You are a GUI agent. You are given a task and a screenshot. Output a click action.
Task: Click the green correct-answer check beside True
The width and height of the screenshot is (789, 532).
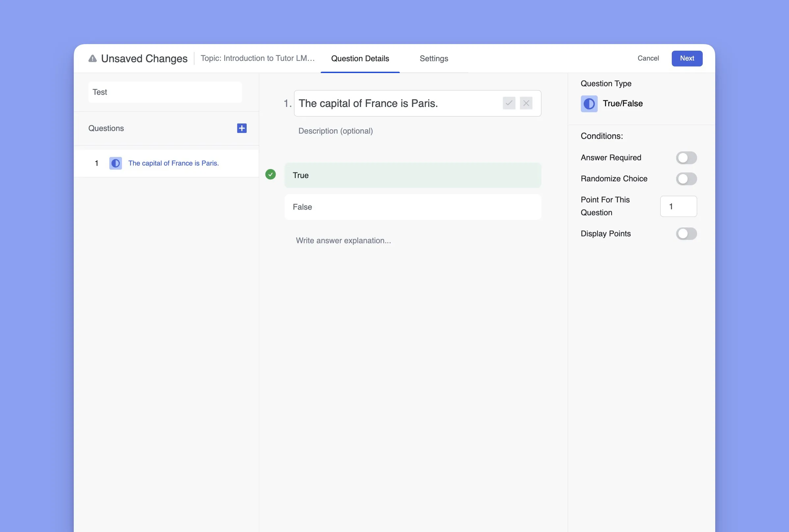click(271, 174)
